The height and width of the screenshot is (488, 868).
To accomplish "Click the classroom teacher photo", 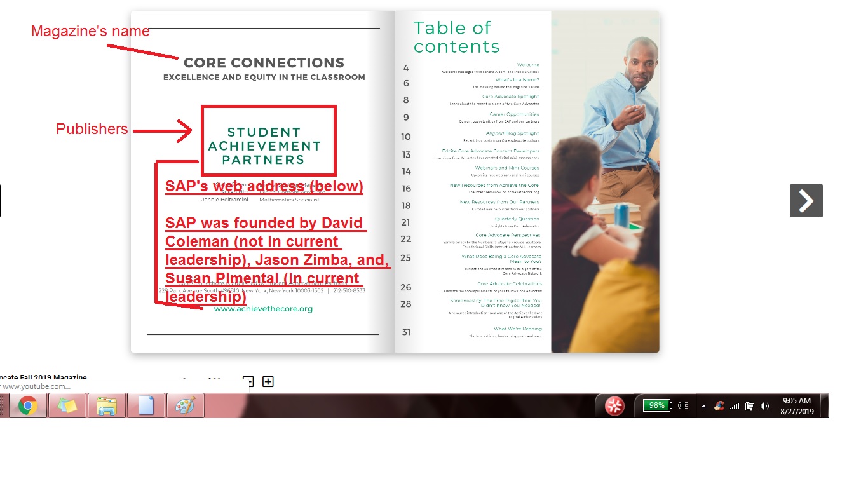I will [605, 182].
